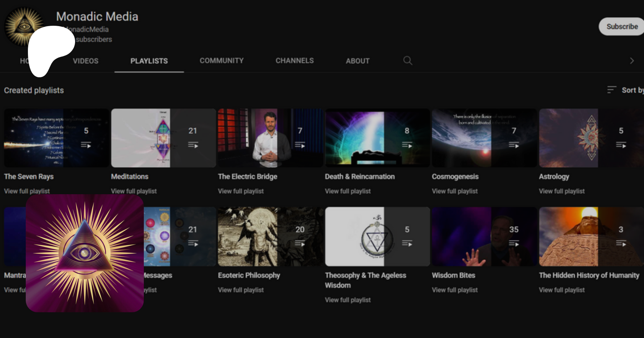
Task: Click playlist queue icon on Esoteric Philosophy thumbnail
Action: [x=300, y=244]
